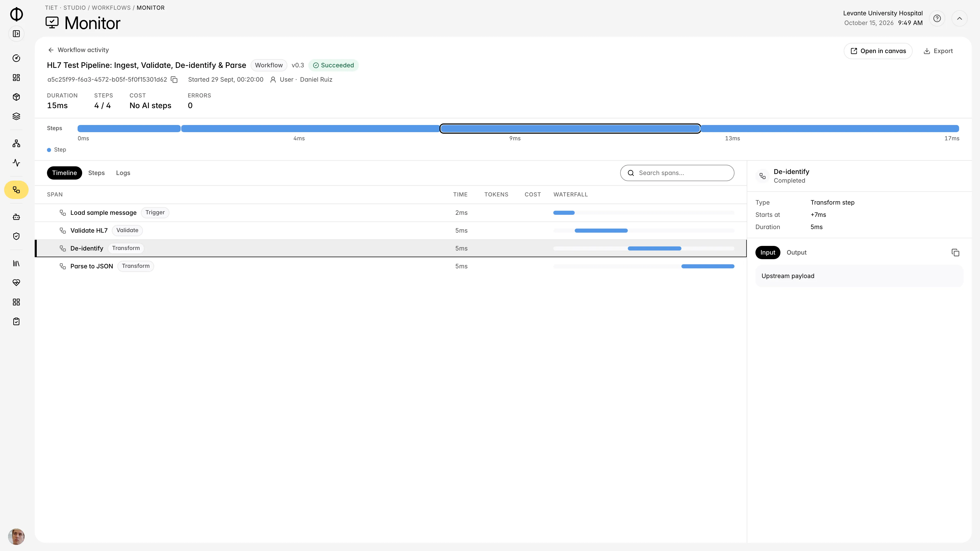Copy the Input payload content

[x=955, y=253]
